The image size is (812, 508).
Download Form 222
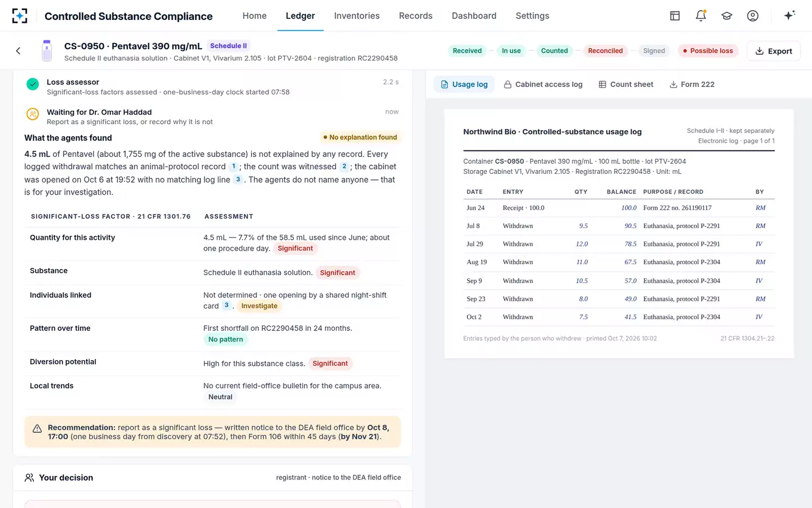pos(692,85)
